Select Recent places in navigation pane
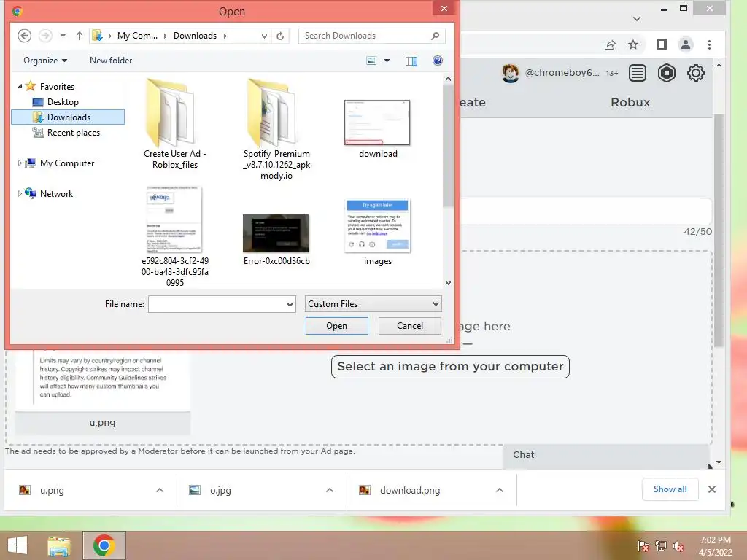The width and height of the screenshot is (747, 560). point(74,133)
